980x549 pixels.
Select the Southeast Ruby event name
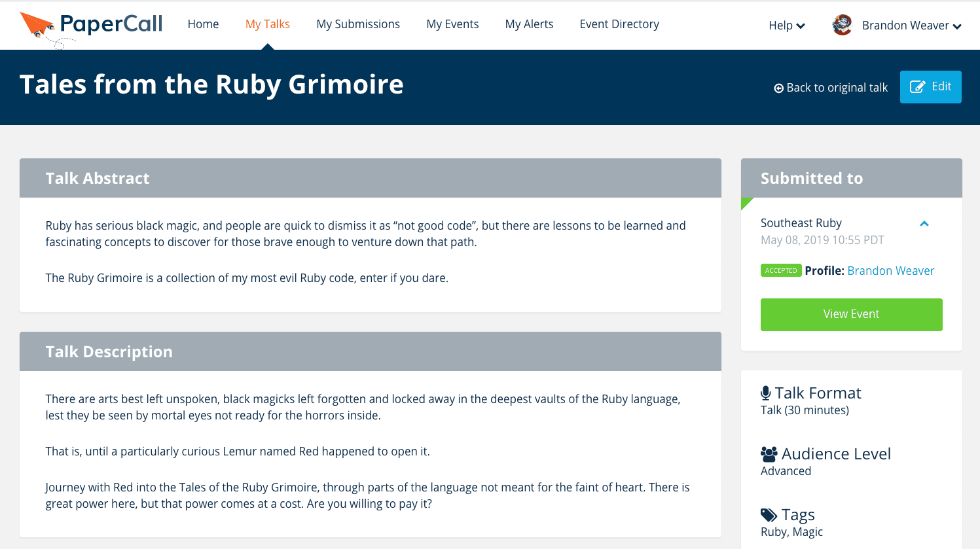click(x=801, y=223)
